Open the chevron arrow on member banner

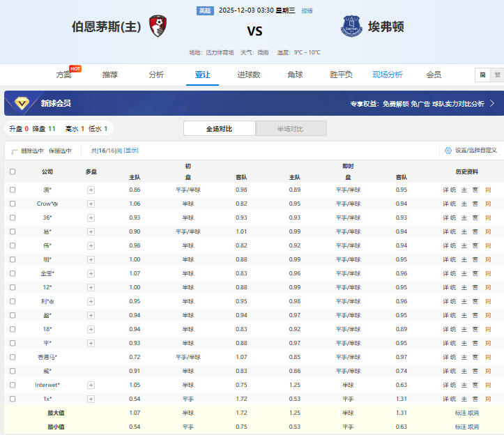[491, 103]
